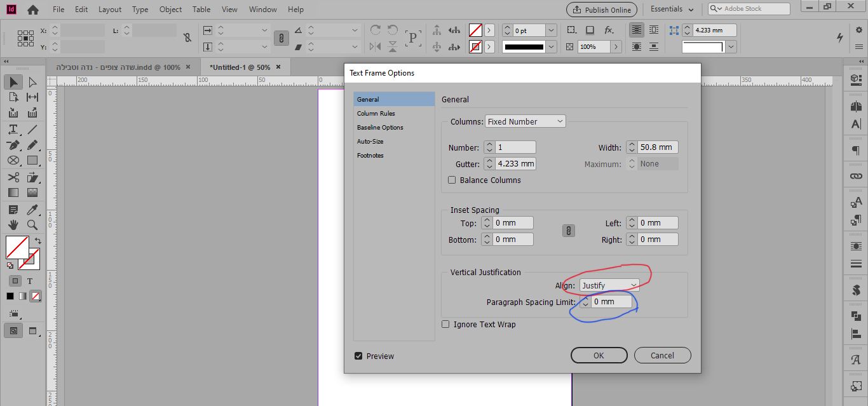This screenshot has height=406, width=868.
Task: Click default fill and stroke icon
Action: (10, 265)
